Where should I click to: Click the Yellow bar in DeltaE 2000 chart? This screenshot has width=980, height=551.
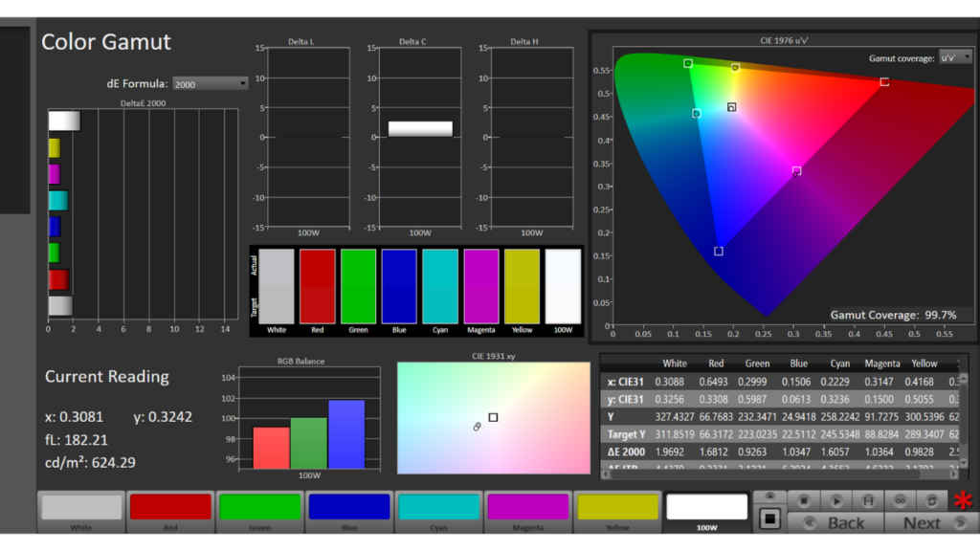point(55,148)
